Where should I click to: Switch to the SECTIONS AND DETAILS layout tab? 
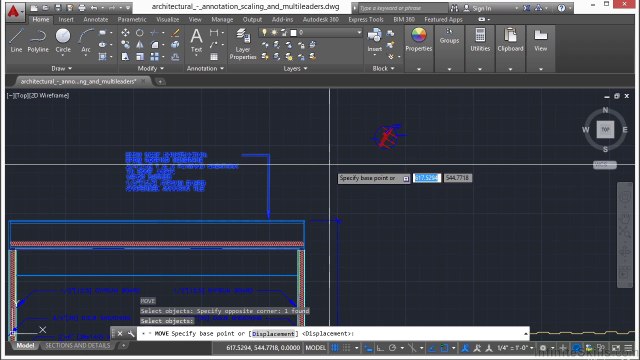[78, 346]
